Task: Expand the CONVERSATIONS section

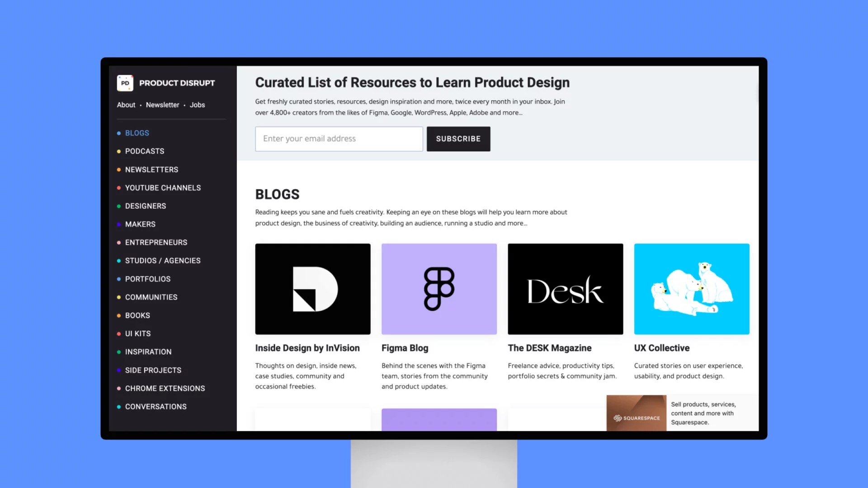Action: [156, 406]
